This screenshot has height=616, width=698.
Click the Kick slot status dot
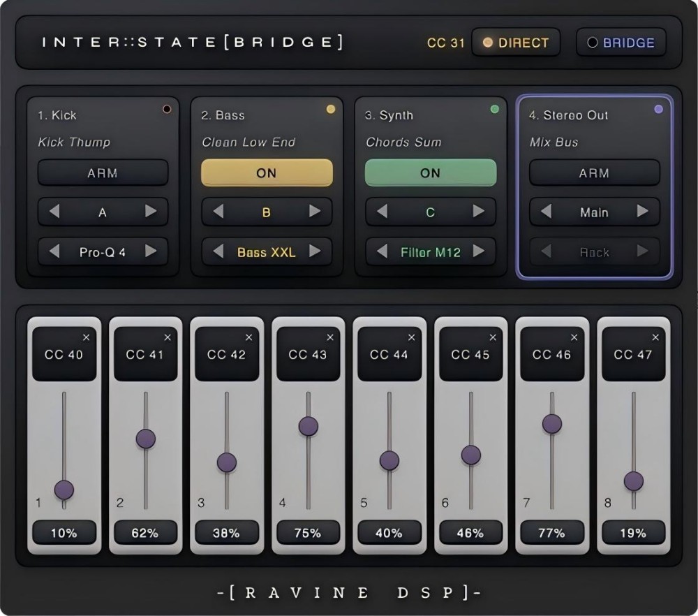pyautogui.click(x=167, y=109)
